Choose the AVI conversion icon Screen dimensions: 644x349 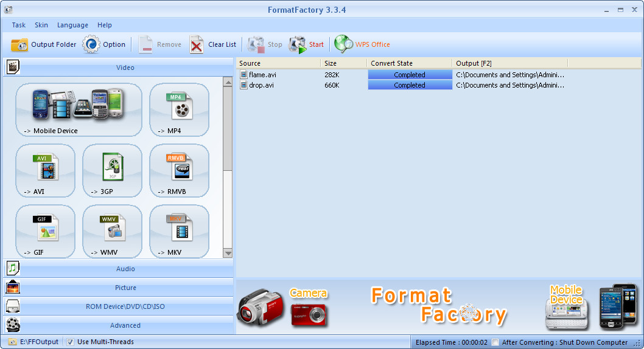46,167
